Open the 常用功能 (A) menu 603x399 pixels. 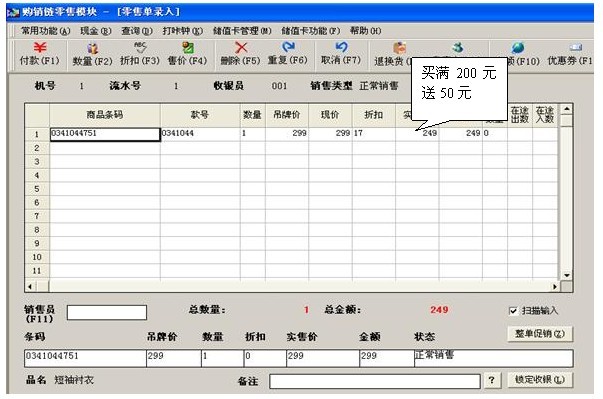[45, 31]
